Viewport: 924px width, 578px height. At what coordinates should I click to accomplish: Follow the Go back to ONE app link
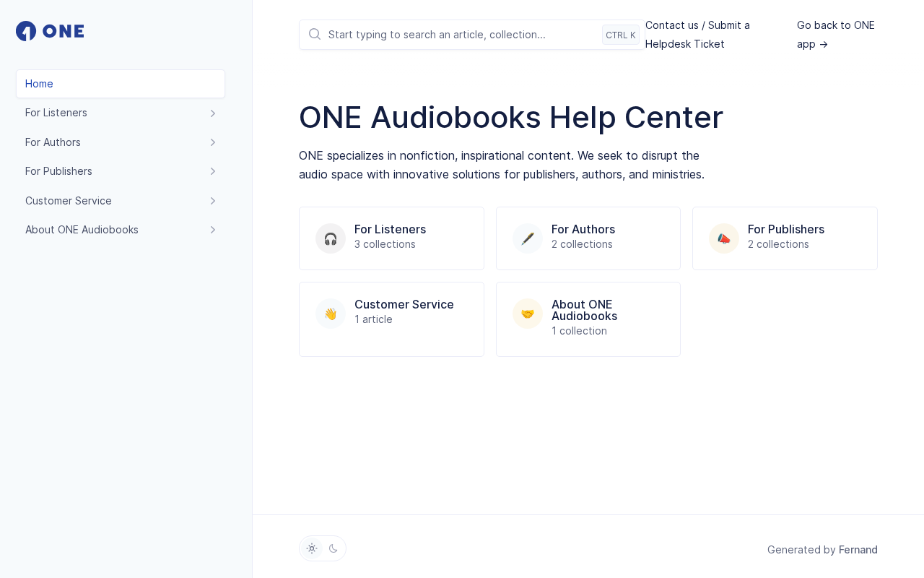(x=836, y=35)
